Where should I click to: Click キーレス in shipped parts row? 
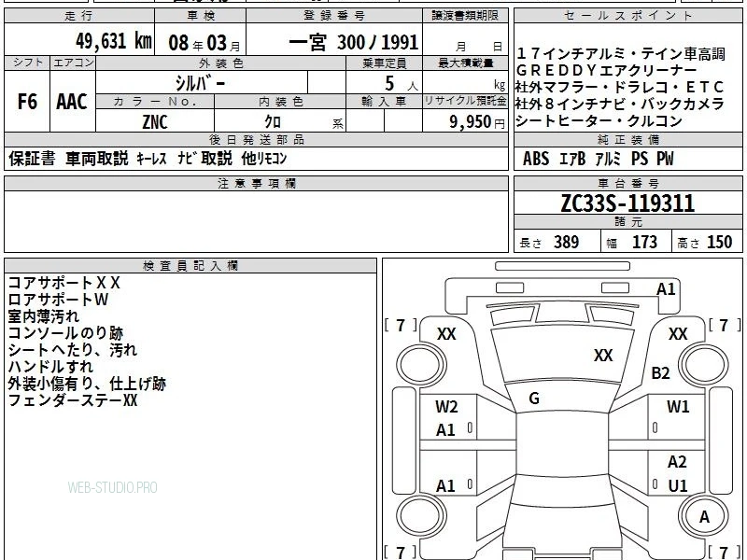pyautogui.click(x=151, y=159)
